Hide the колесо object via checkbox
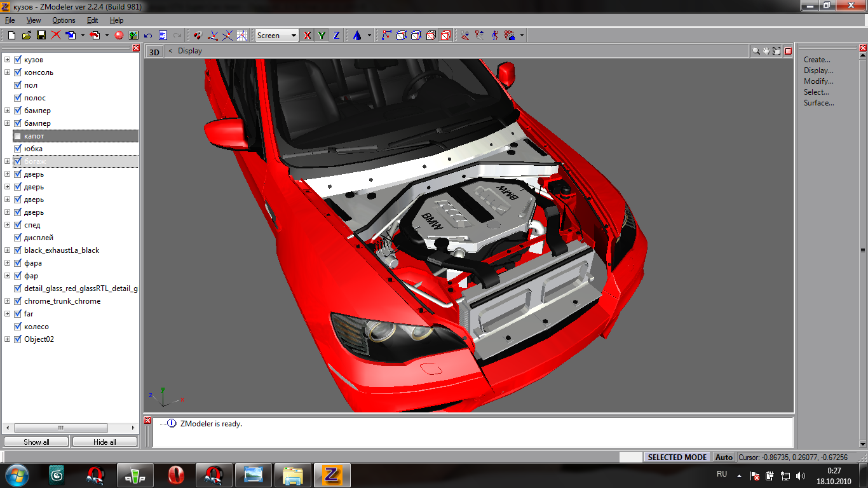Viewport: 868px width, 488px height. [18, 327]
